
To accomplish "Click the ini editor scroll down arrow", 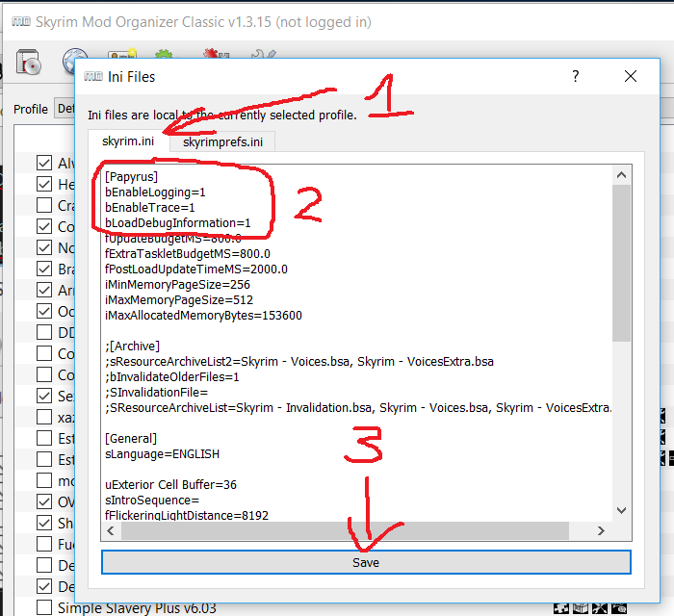I will coord(621,510).
